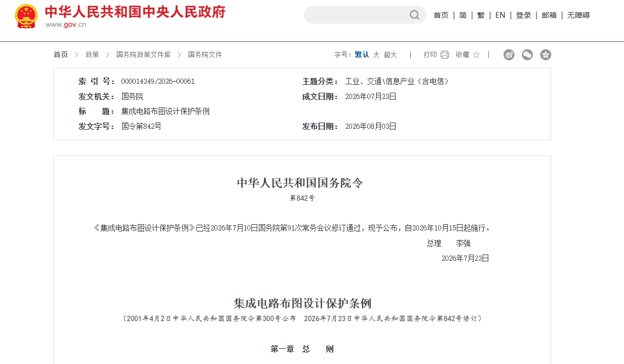Open 无障碍 accessibility mode
The width and height of the screenshot is (624, 364).
coord(578,15)
